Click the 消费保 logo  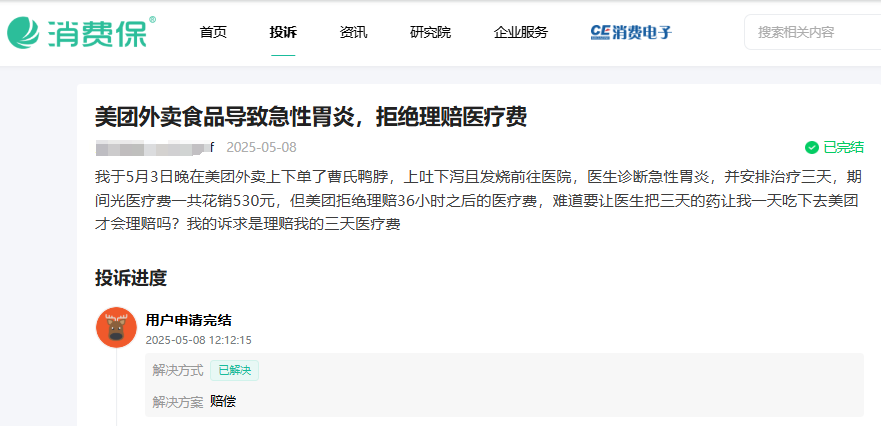(81, 32)
